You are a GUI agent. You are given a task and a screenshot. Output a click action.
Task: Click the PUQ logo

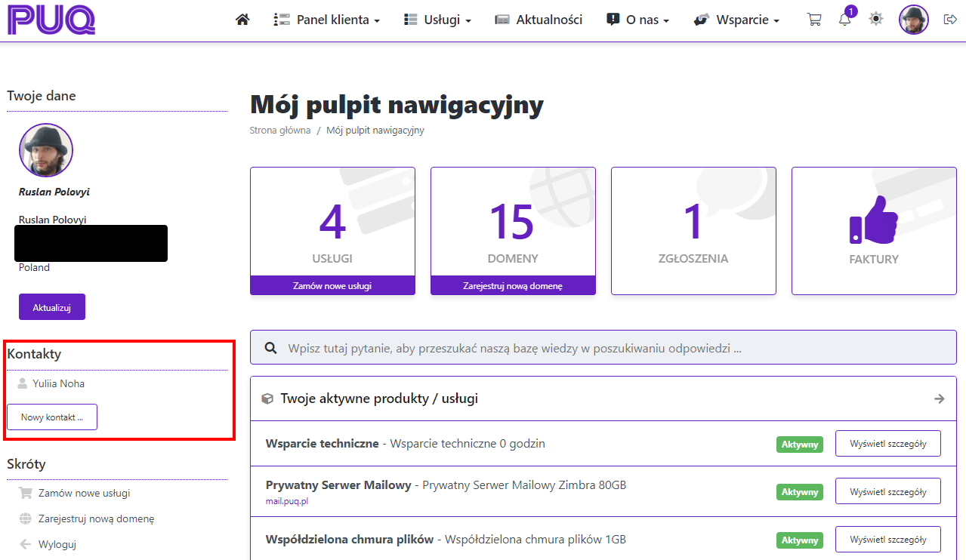click(x=51, y=20)
